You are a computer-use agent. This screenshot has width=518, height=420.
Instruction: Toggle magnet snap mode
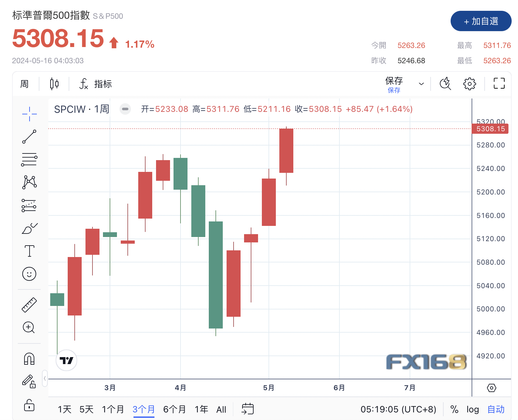click(x=29, y=359)
